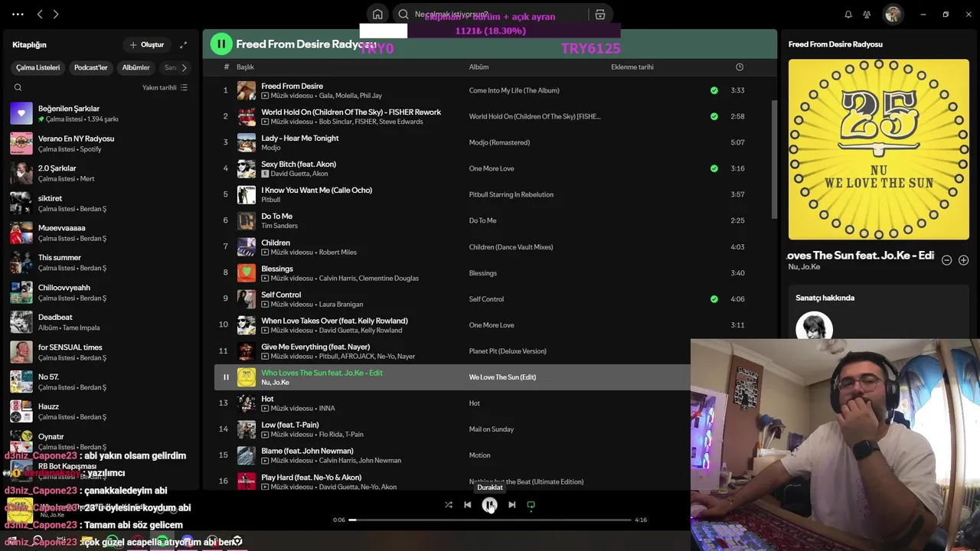Open the Planet Pit (Deluxe Version) album link

coord(508,351)
